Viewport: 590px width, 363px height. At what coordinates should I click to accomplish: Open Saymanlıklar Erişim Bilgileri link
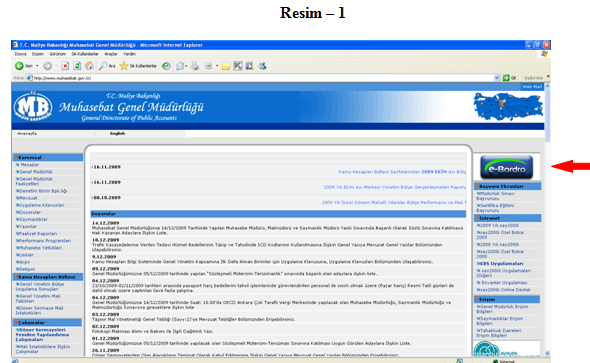tap(500, 321)
